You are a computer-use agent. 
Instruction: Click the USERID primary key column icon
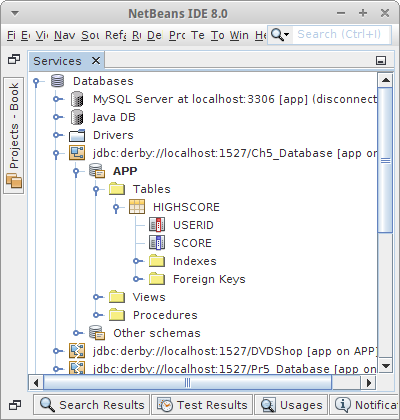click(157, 225)
